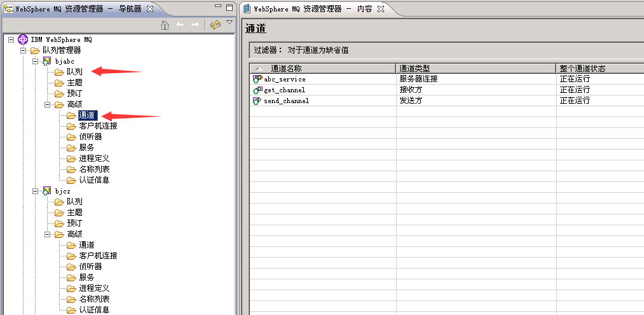Collapse the 高级 node under bjcz
The height and width of the screenshot is (315, 644).
[47, 234]
